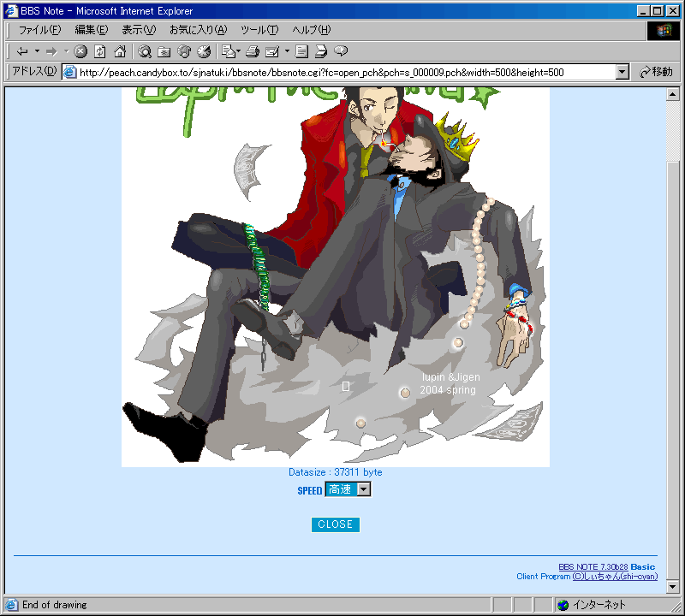Viewport: 685px width, 616px height.
Task: Click the speech bubble Messenger icon
Action: point(341,51)
